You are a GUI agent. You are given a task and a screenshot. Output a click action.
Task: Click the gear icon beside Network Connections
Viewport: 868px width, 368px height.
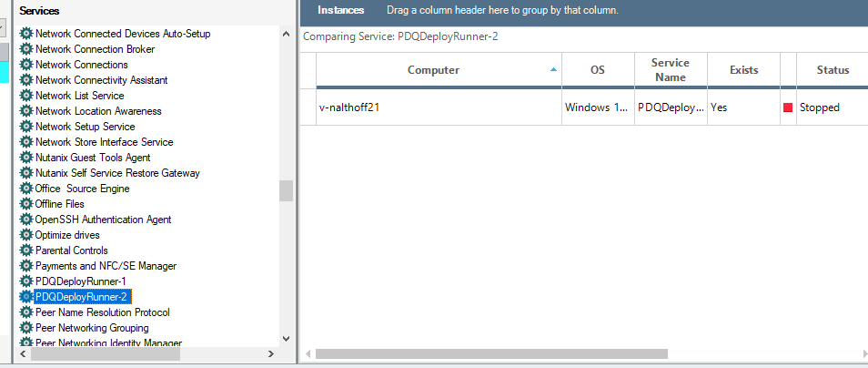(x=26, y=65)
